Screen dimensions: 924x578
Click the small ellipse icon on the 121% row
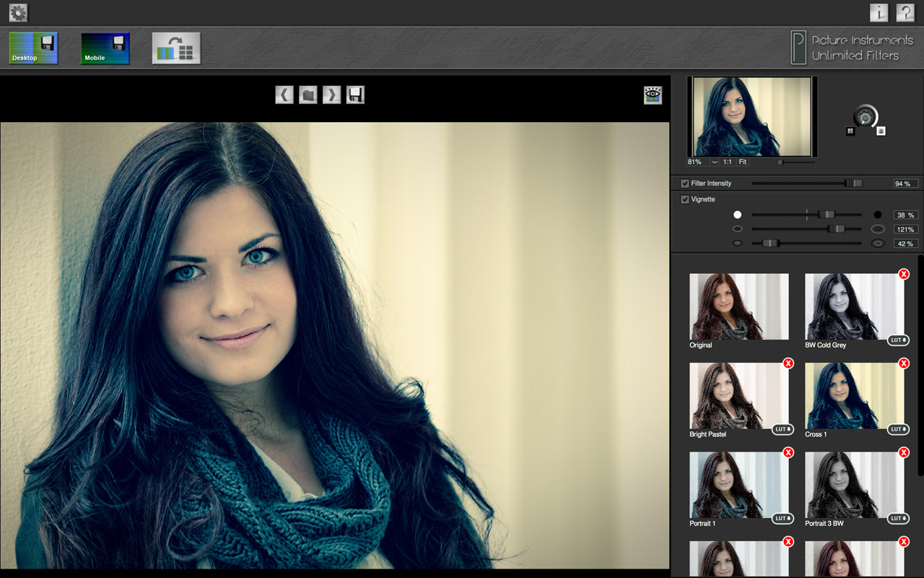tap(738, 229)
